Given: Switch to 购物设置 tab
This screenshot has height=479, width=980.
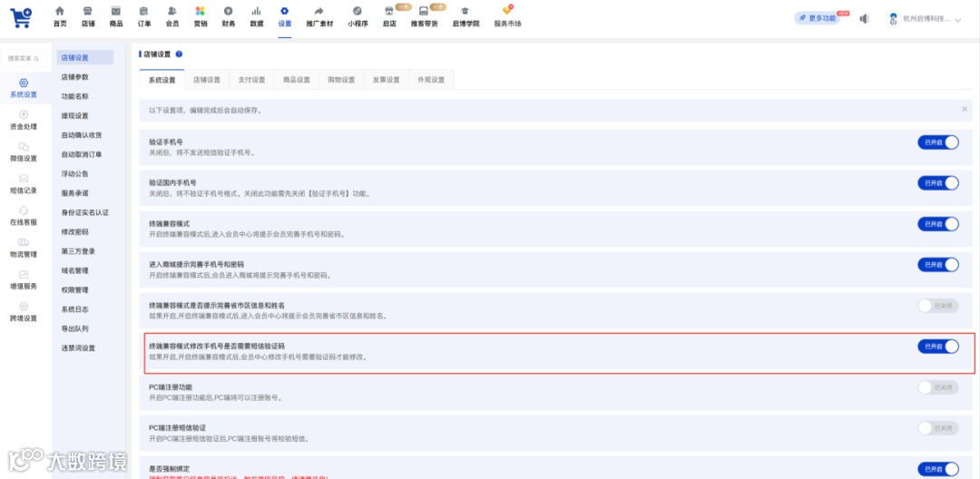Looking at the screenshot, I should [341, 80].
